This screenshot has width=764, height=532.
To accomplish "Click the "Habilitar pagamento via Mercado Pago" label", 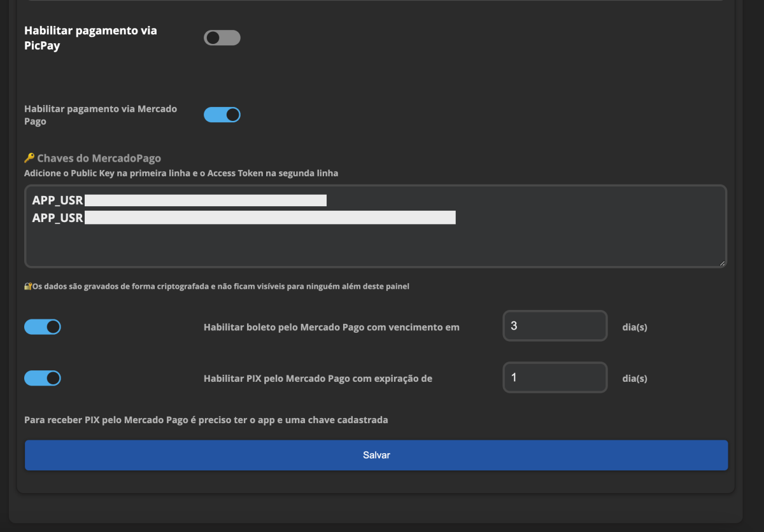I will 101,115.
